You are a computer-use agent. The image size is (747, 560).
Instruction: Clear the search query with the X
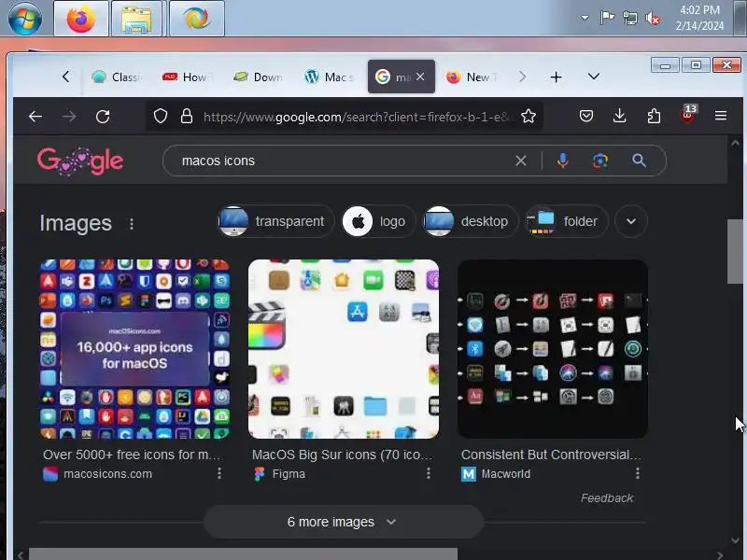click(x=521, y=161)
